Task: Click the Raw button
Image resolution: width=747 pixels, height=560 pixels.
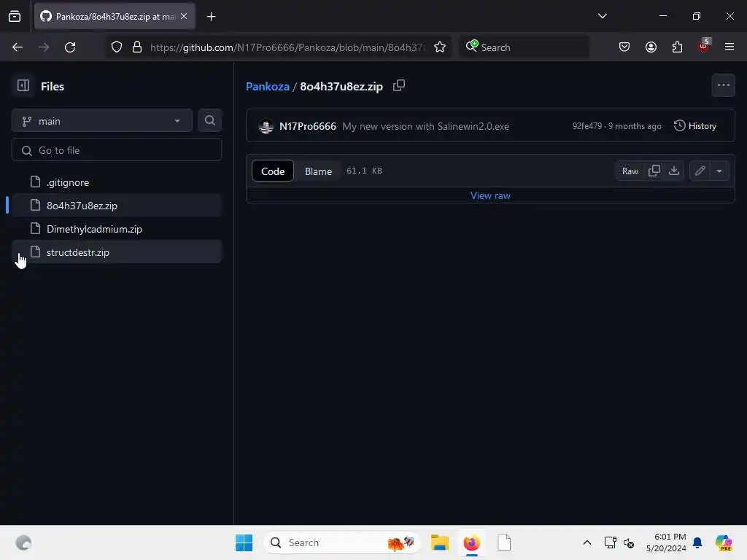Action: tap(630, 171)
